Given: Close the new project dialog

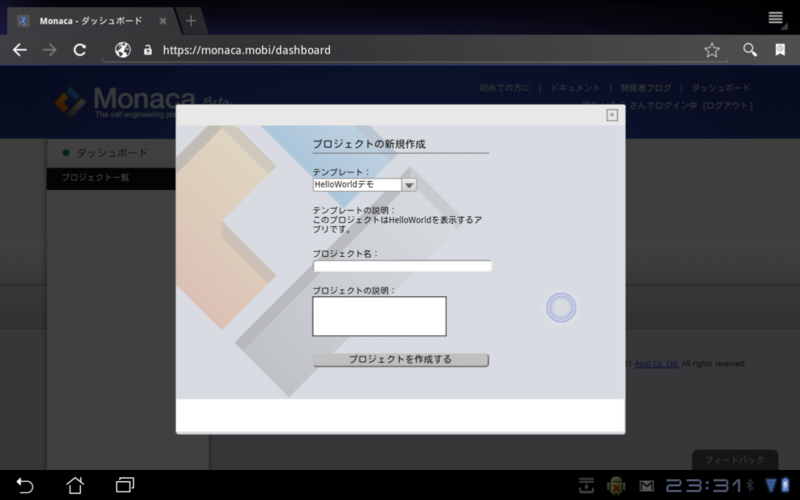Looking at the screenshot, I should tap(612, 115).
